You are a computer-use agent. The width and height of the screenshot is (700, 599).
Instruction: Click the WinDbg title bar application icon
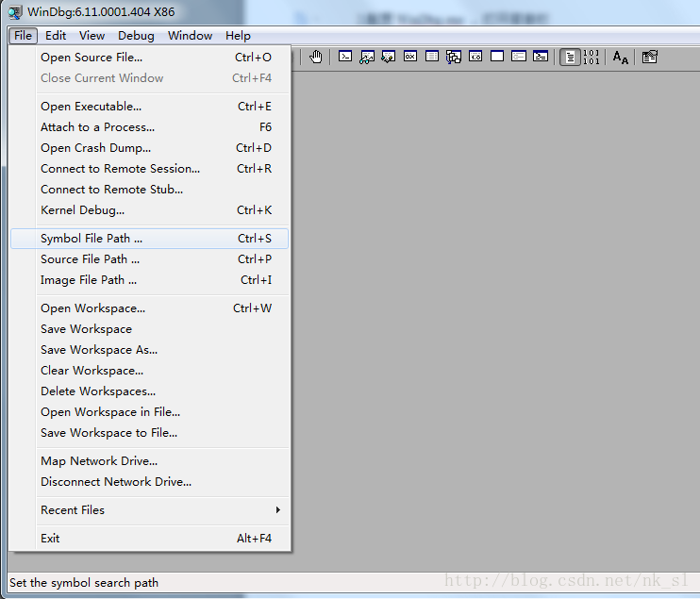pyautogui.click(x=15, y=12)
